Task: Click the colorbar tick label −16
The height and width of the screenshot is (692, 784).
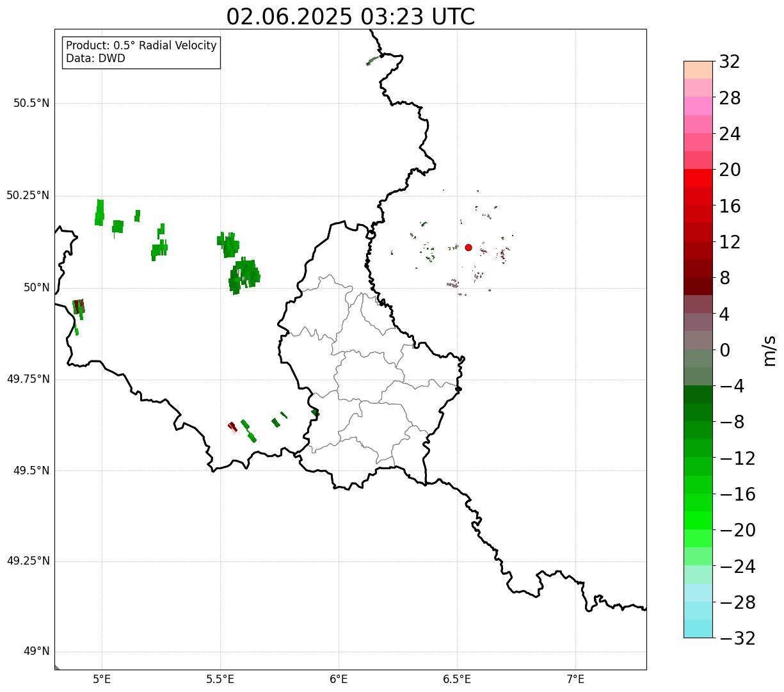Action: click(x=737, y=494)
